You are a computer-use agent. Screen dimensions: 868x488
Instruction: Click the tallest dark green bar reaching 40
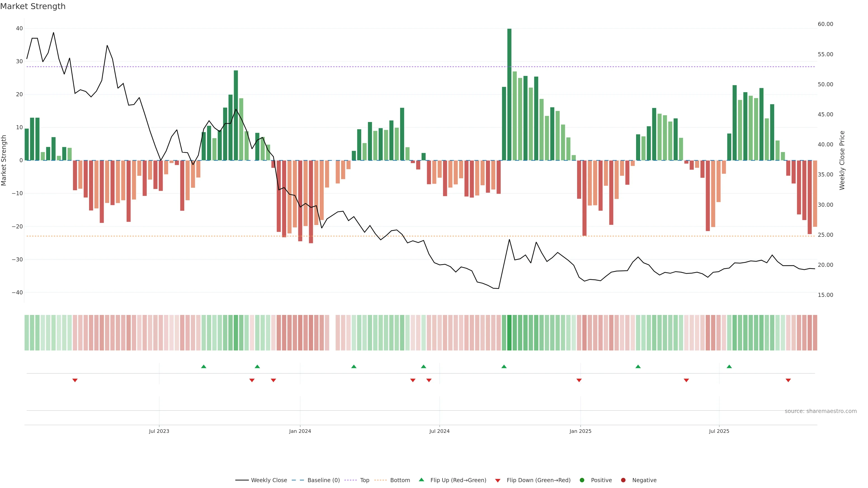coord(509,94)
